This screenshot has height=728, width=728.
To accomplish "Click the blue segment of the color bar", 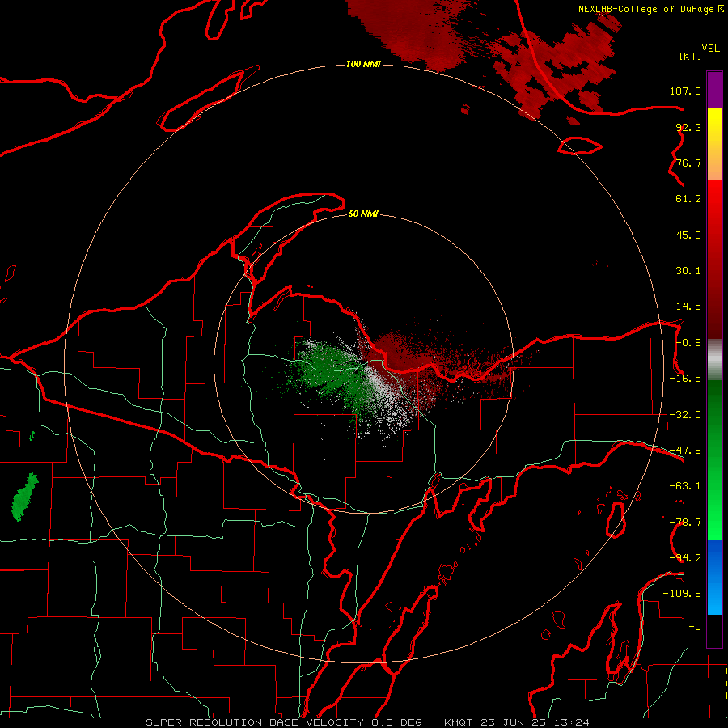I will tap(714, 577).
